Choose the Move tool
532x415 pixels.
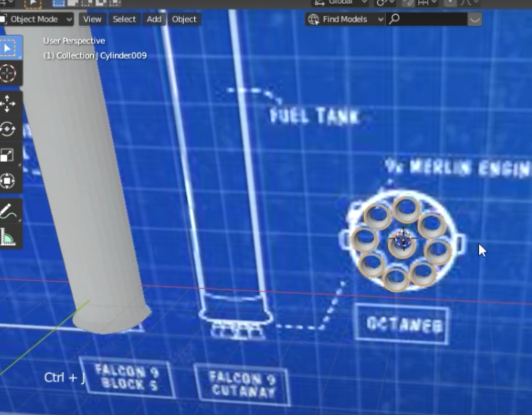pyautogui.click(x=8, y=104)
